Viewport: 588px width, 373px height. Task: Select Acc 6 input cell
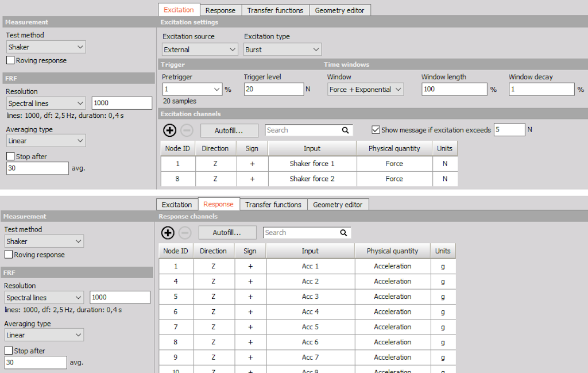[x=310, y=342]
